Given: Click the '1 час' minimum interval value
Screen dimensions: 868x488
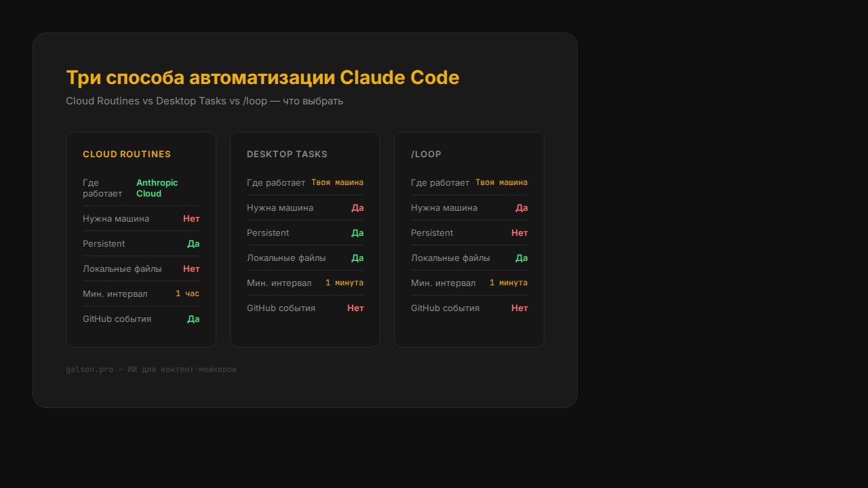Looking at the screenshot, I should coord(187,294).
